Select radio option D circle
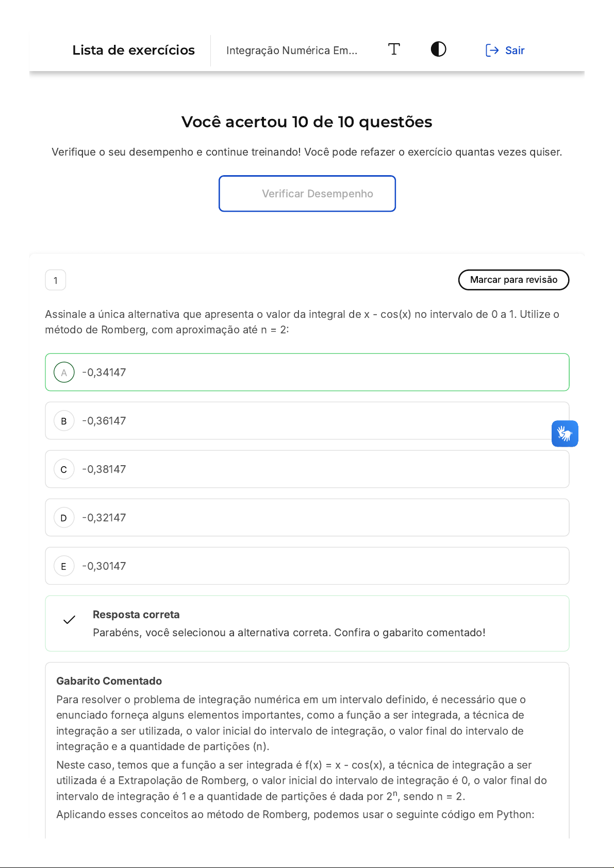 pyautogui.click(x=64, y=518)
